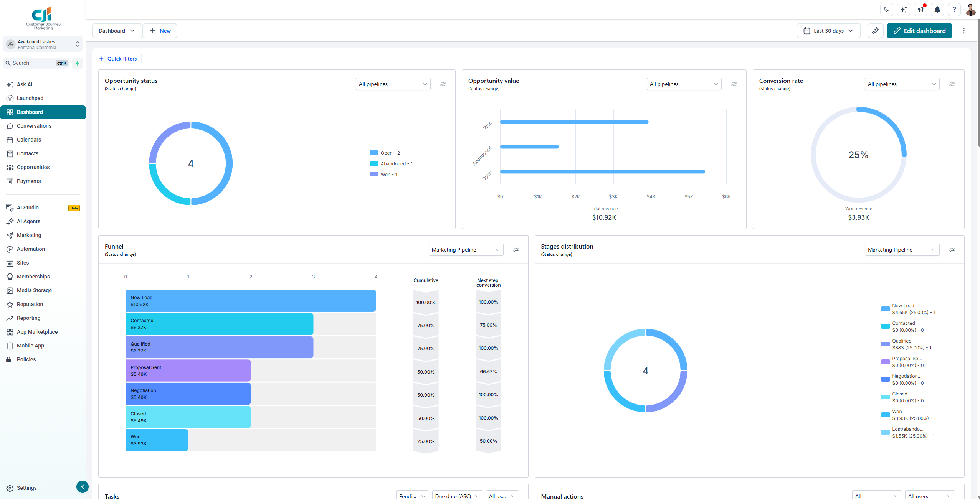The width and height of the screenshot is (980, 499).
Task: Open the three-dot dashboard options menu
Action: coord(963,31)
